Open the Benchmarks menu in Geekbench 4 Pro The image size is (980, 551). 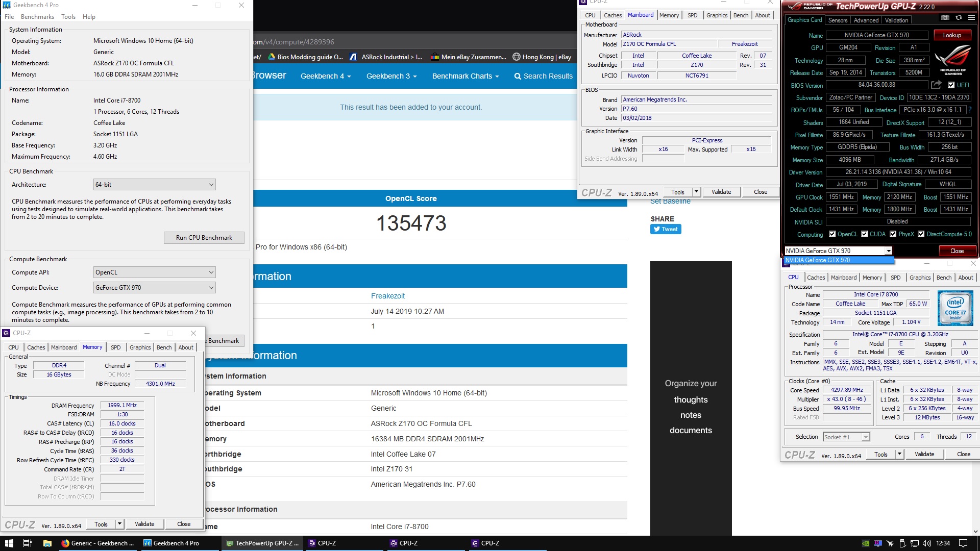pos(37,17)
